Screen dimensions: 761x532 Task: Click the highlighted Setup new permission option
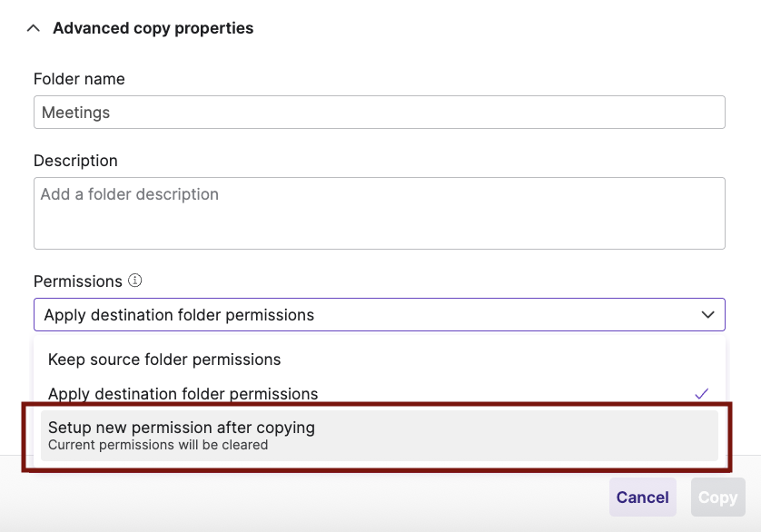pos(182,428)
